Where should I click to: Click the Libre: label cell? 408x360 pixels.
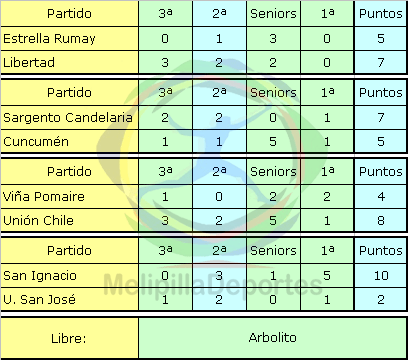coord(69,338)
